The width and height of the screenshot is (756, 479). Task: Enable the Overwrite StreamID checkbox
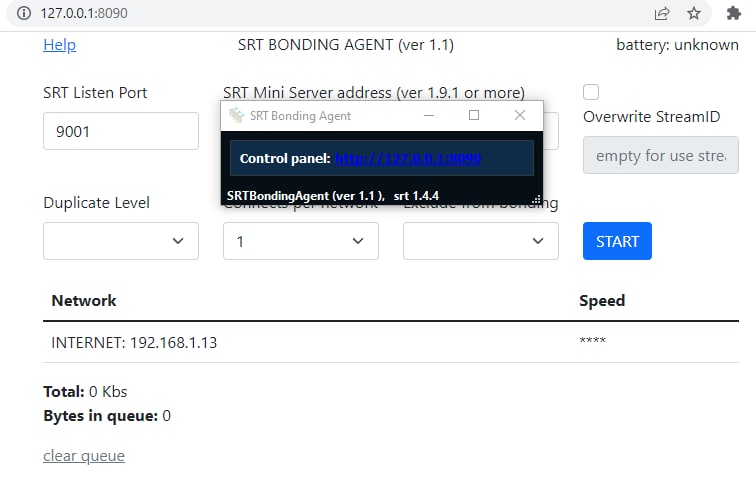click(x=591, y=92)
